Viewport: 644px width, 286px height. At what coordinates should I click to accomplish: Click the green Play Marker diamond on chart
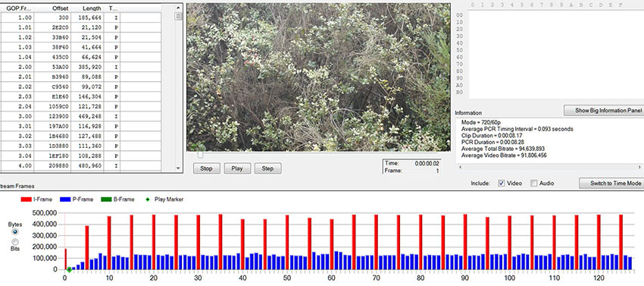point(70,269)
